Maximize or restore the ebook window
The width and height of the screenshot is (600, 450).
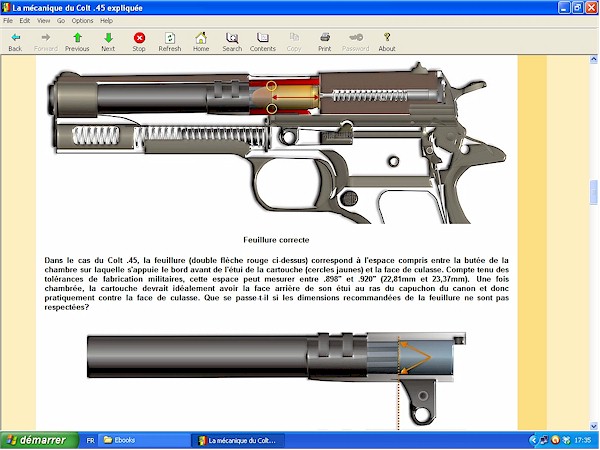pyautogui.click(x=577, y=8)
